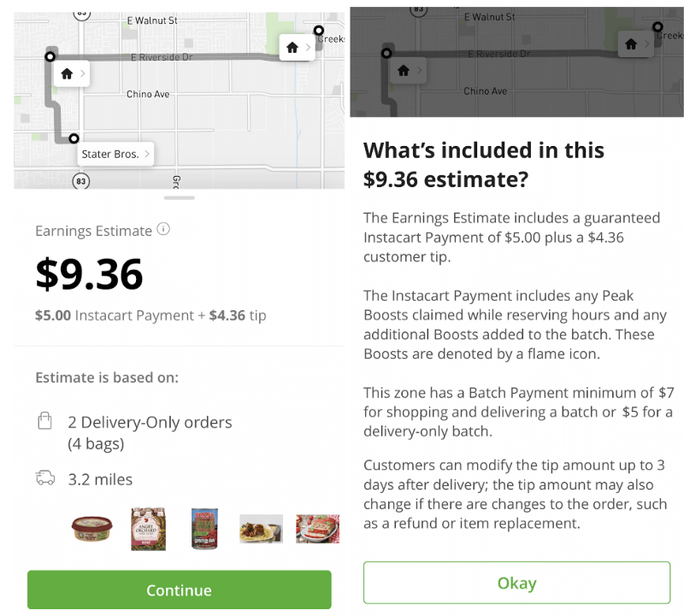Expand the Stater Bros. store label chevron

tap(147, 155)
